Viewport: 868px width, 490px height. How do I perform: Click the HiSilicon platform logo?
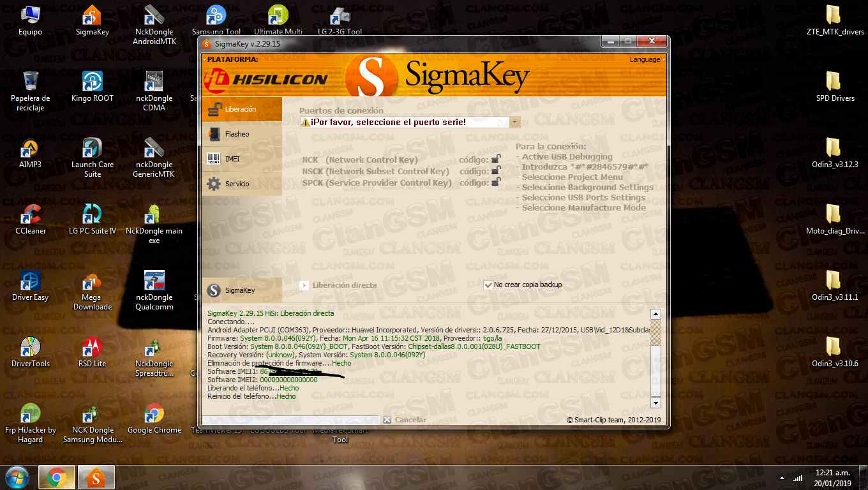(x=266, y=79)
